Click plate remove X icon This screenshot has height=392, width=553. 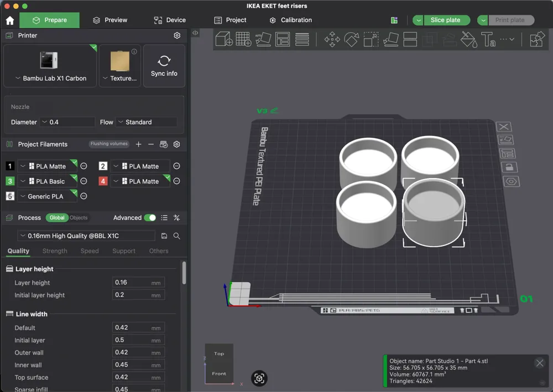point(504,127)
